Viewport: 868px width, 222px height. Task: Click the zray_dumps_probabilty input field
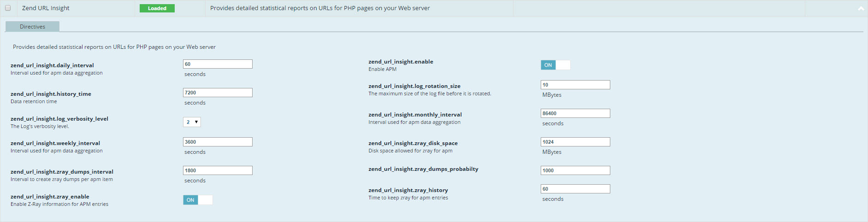tap(575, 170)
